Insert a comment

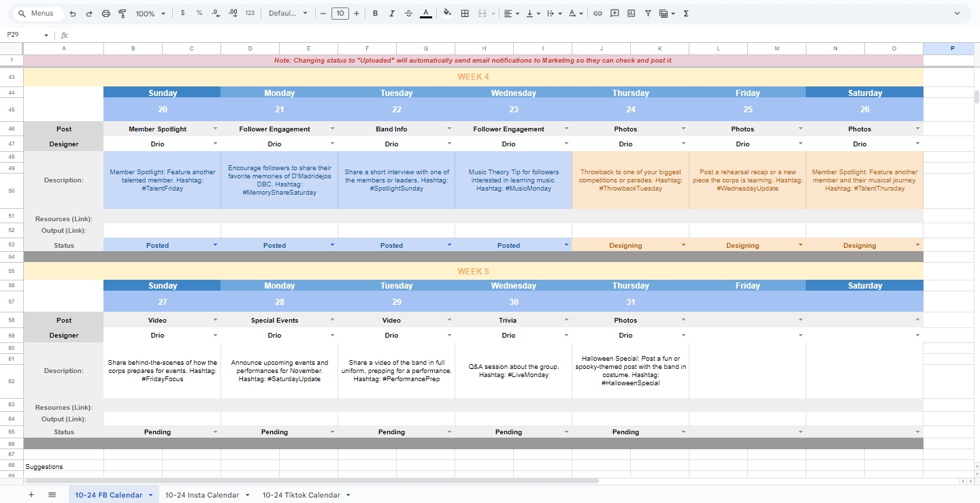pos(615,14)
